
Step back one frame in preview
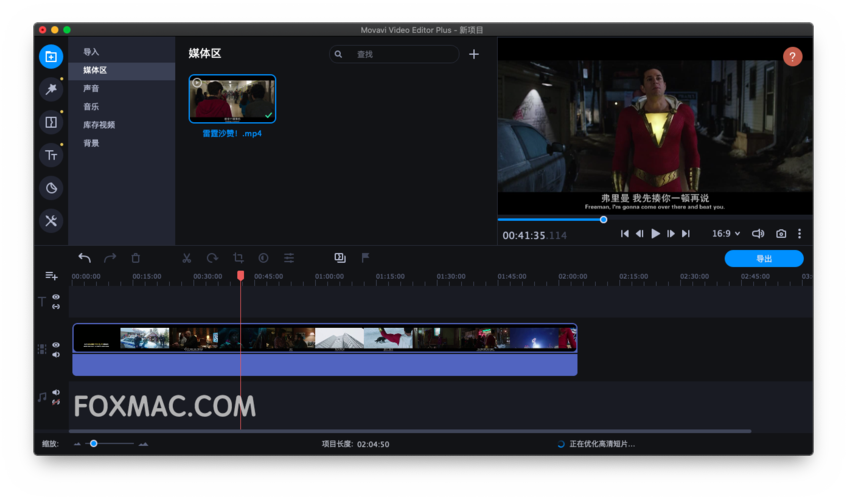coord(640,234)
